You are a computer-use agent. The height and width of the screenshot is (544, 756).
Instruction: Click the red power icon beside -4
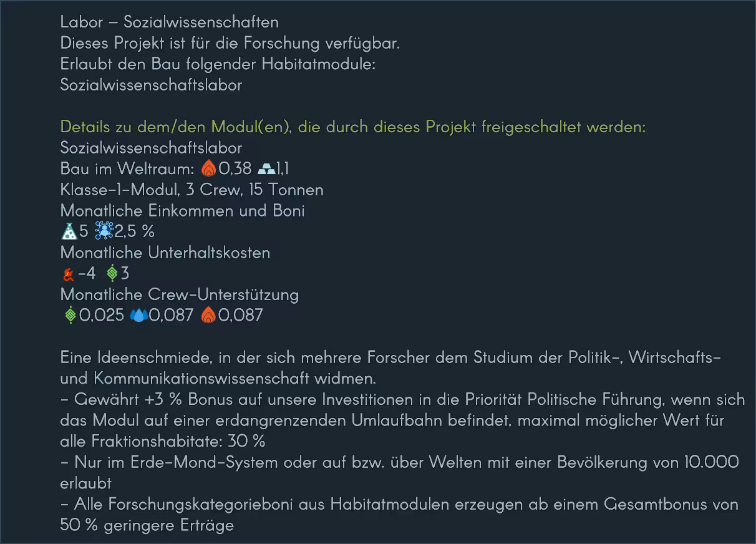[x=68, y=273]
